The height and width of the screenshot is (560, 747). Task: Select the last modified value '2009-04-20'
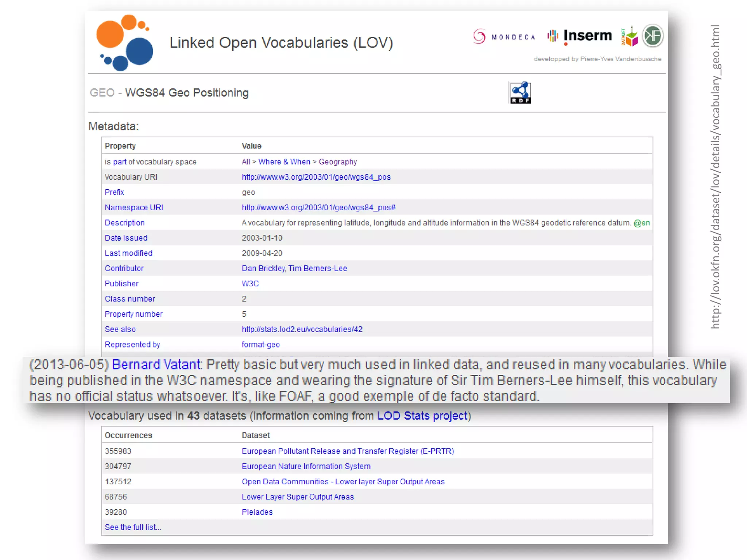coord(262,253)
